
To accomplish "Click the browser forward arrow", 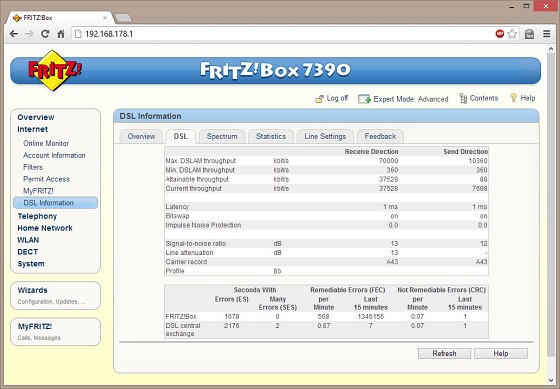I will click(29, 34).
